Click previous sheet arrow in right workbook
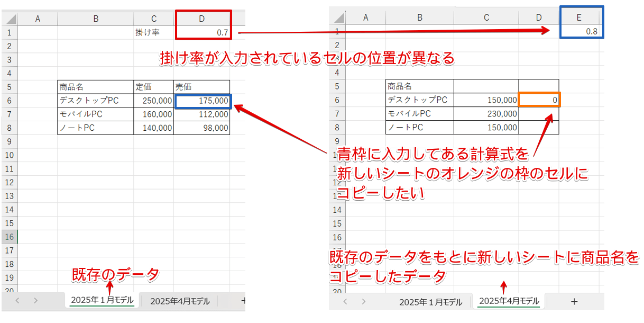Image resolution: width=644 pixels, height=323 pixels. click(345, 301)
